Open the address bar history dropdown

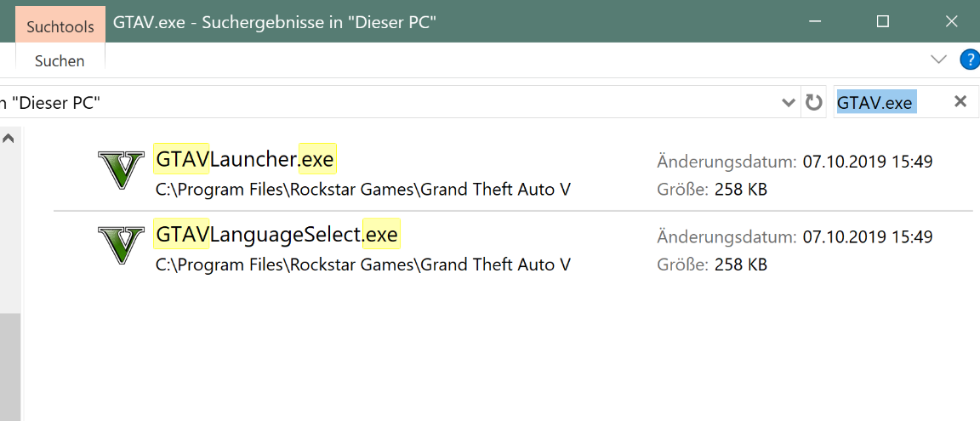(789, 103)
